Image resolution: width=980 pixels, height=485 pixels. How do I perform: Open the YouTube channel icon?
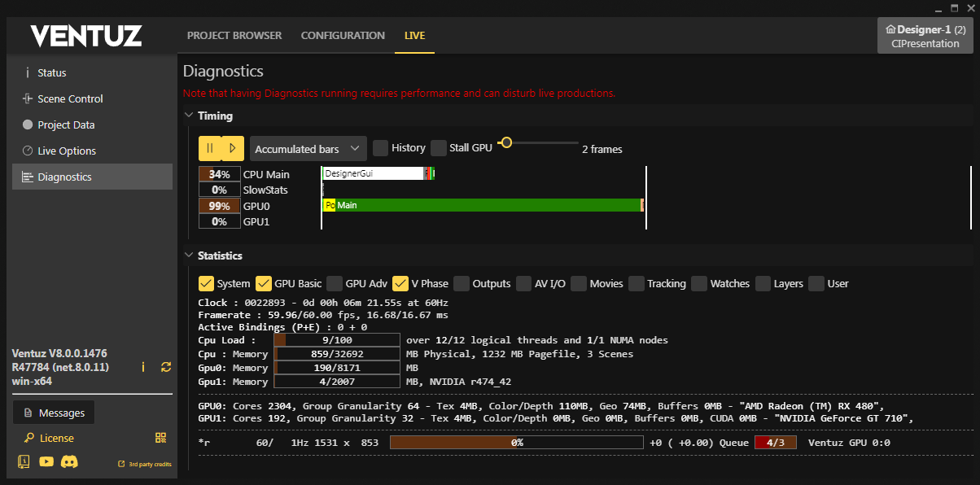pyautogui.click(x=46, y=462)
